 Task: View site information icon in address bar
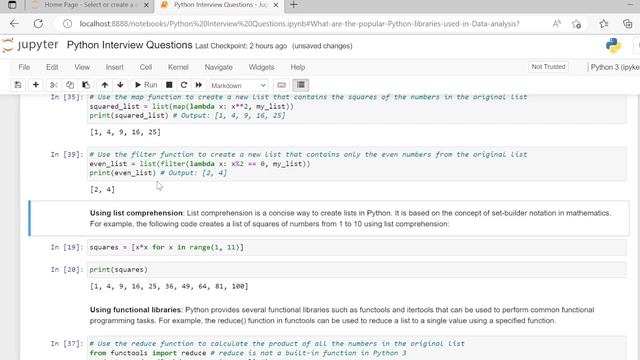[x=67, y=24]
